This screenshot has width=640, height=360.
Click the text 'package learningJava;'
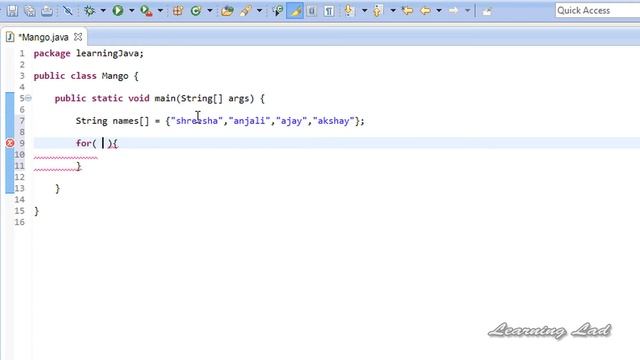[89, 53]
